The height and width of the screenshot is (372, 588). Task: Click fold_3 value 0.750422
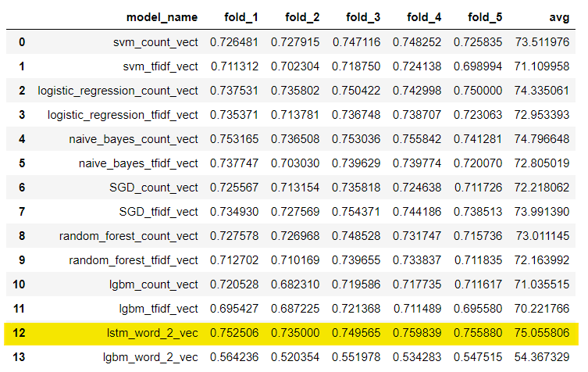tap(356, 91)
